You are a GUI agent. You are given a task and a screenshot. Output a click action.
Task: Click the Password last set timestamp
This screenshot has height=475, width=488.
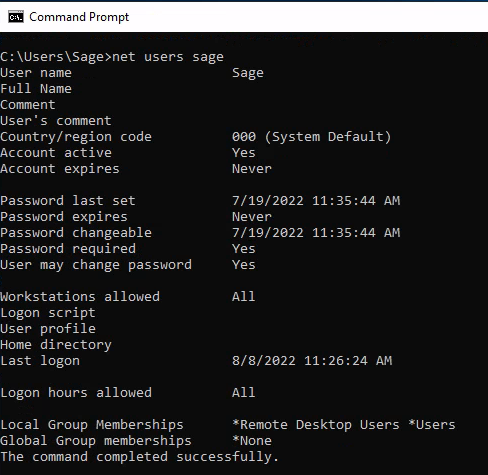(316, 201)
